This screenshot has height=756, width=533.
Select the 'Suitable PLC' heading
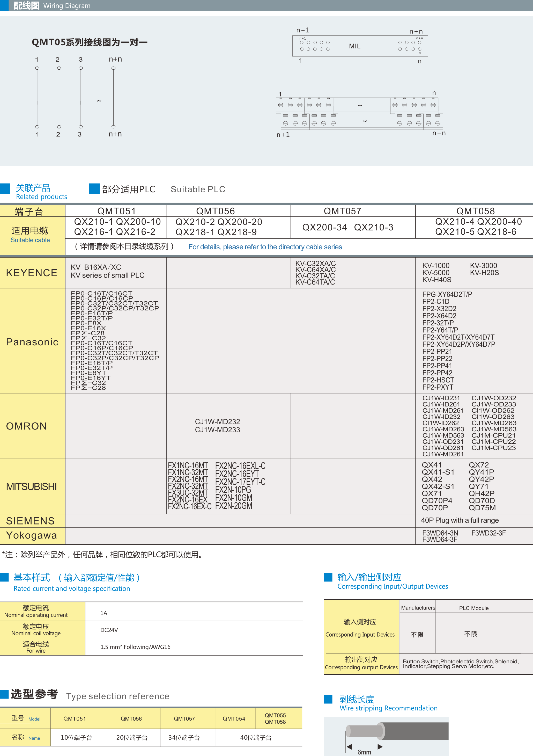pyautogui.click(x=198, y=189)
